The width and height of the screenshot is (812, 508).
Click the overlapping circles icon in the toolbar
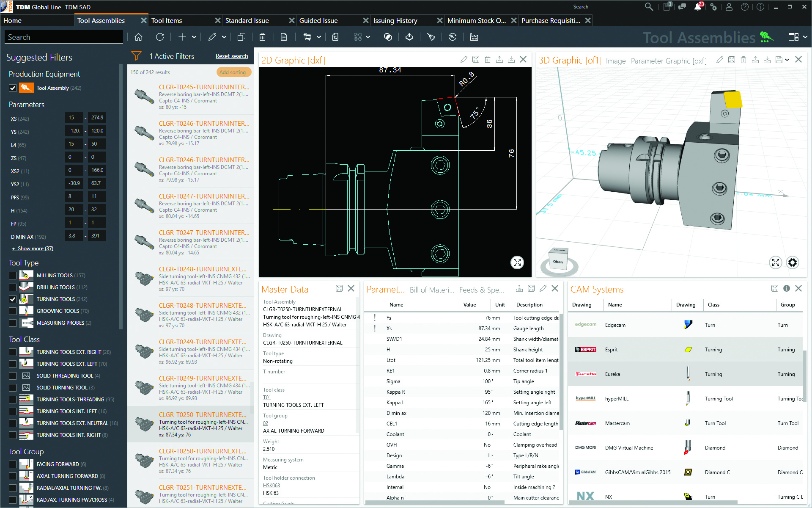(x=388, y=37)
